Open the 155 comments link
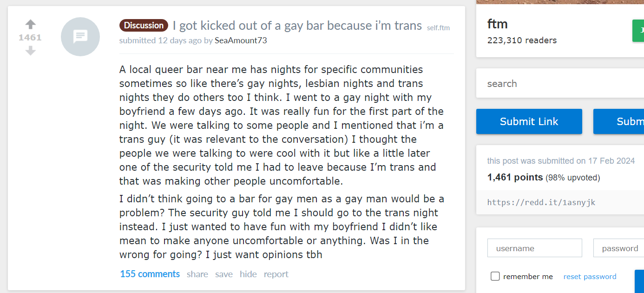 (150, 274)
